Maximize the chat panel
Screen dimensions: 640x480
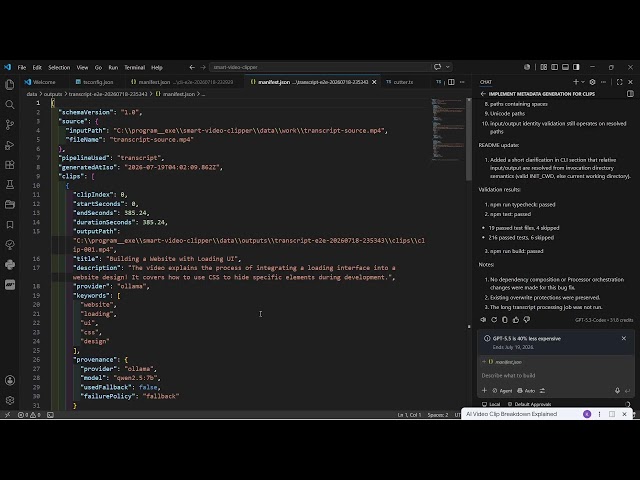[620, 82]
